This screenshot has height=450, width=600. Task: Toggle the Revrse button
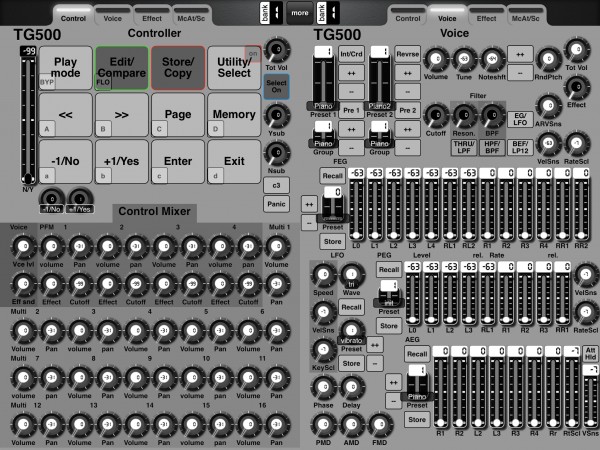point(408,54)
